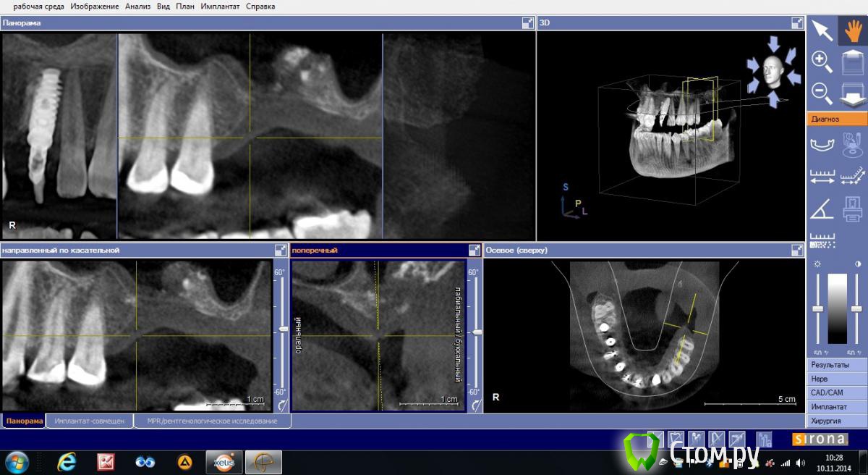Open the Анализ menu
The height and width of the screenshot is (475, 868).
coord(137,7)
